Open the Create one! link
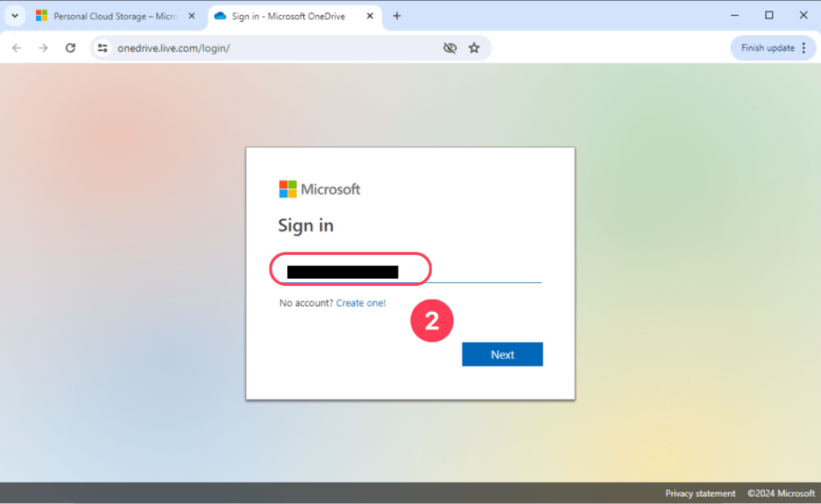 coord(361,303)
